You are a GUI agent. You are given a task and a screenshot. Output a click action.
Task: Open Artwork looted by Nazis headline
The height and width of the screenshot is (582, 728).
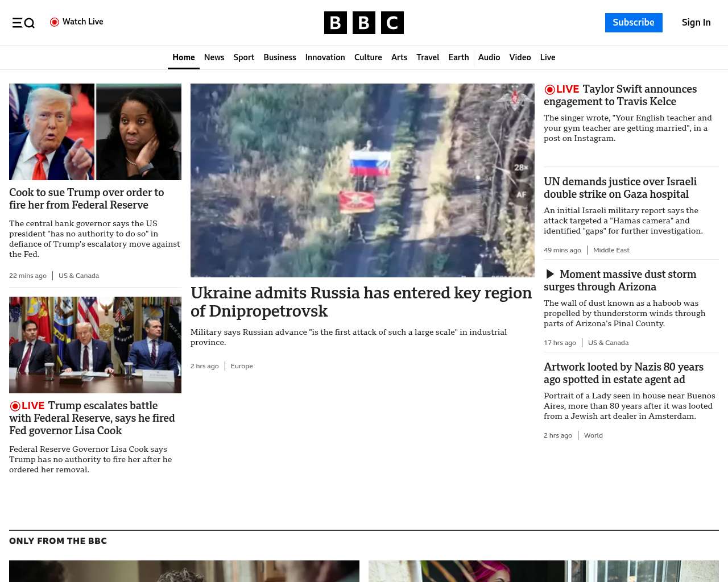623,373
